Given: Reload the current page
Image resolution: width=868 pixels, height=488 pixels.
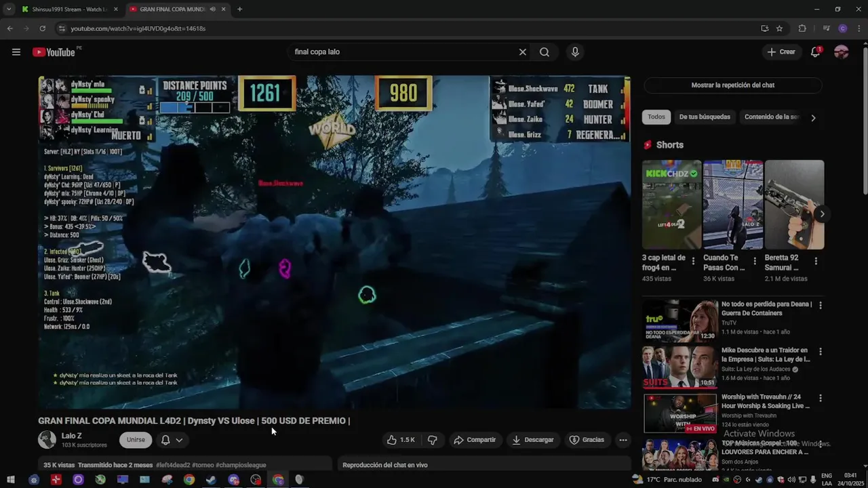Looking at the screenshot, I should pos(42,28).
